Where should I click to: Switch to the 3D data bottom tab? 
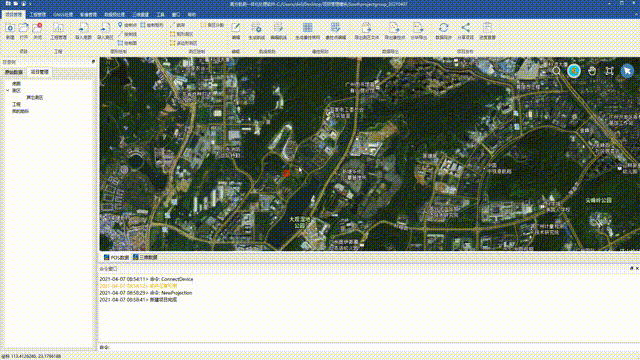(145, 258)
